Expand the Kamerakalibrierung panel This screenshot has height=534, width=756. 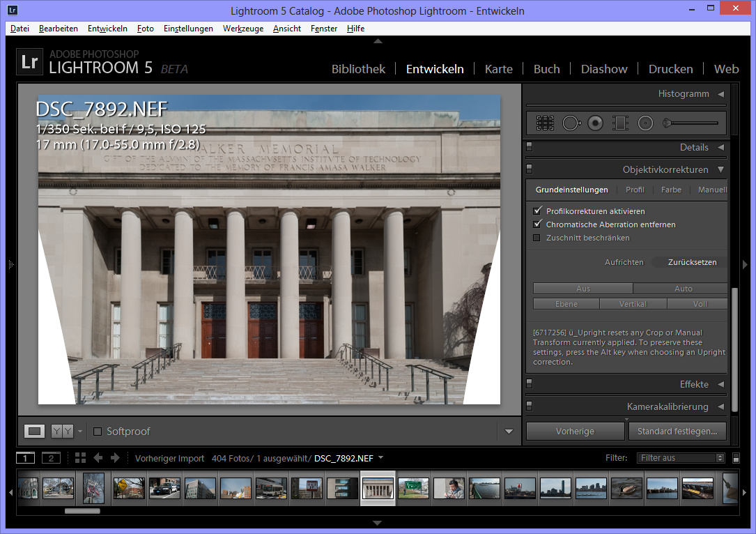tap(720, 406)
